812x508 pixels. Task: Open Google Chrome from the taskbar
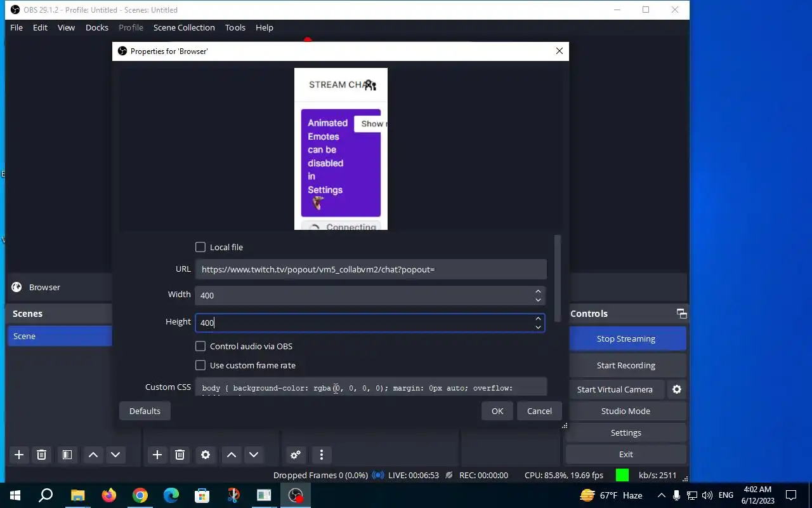[140, 495]
